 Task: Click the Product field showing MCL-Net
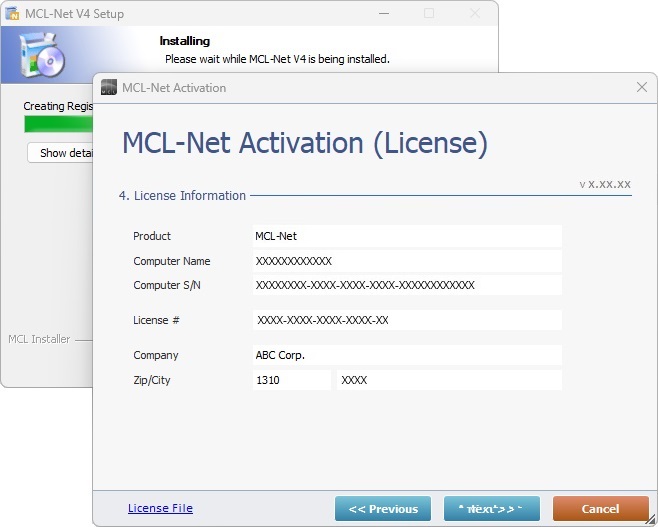pyautogui.click(x=407, y=236)
